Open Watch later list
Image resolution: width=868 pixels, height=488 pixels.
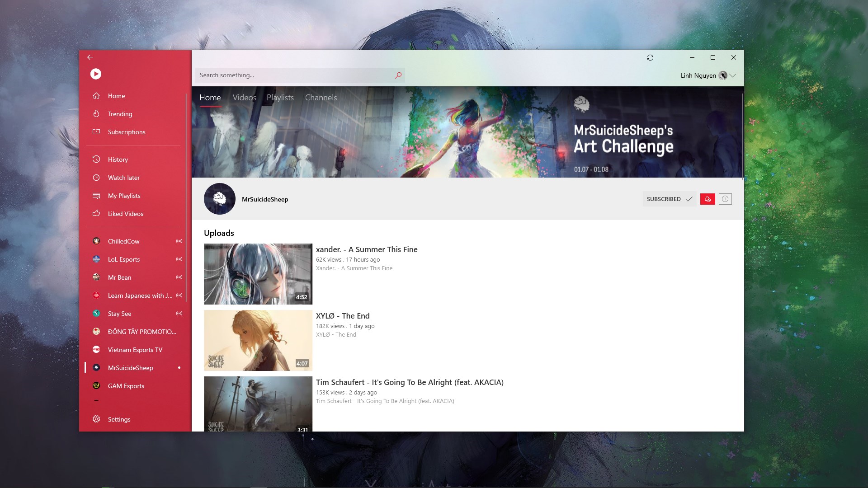(x=123, y=178)
